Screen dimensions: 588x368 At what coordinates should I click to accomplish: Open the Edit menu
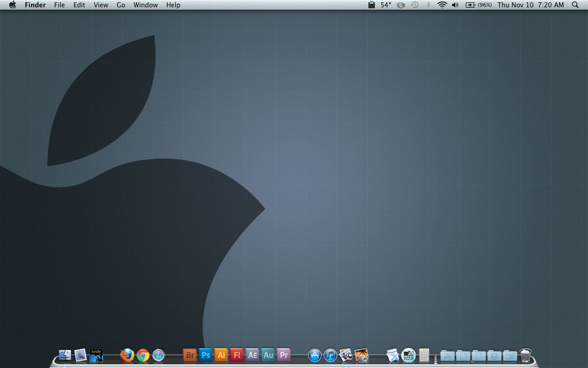point(79,5)
